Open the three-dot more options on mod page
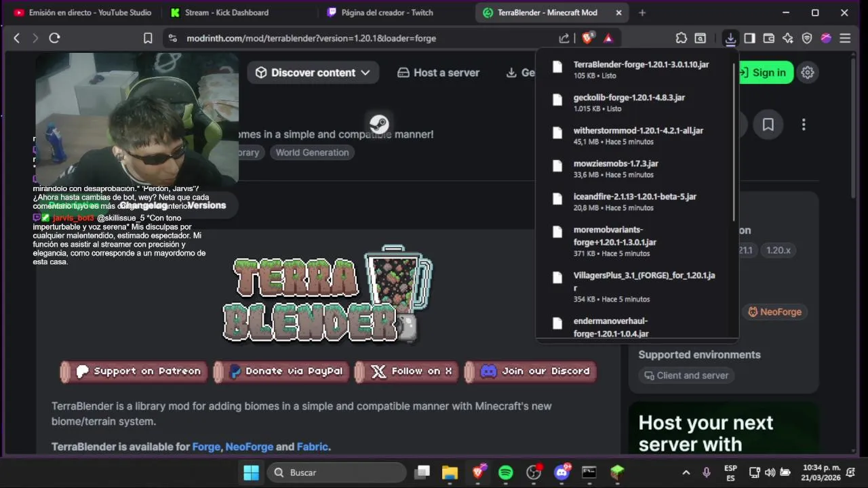This screenshot has width=868, height=488. click(804, 125)
